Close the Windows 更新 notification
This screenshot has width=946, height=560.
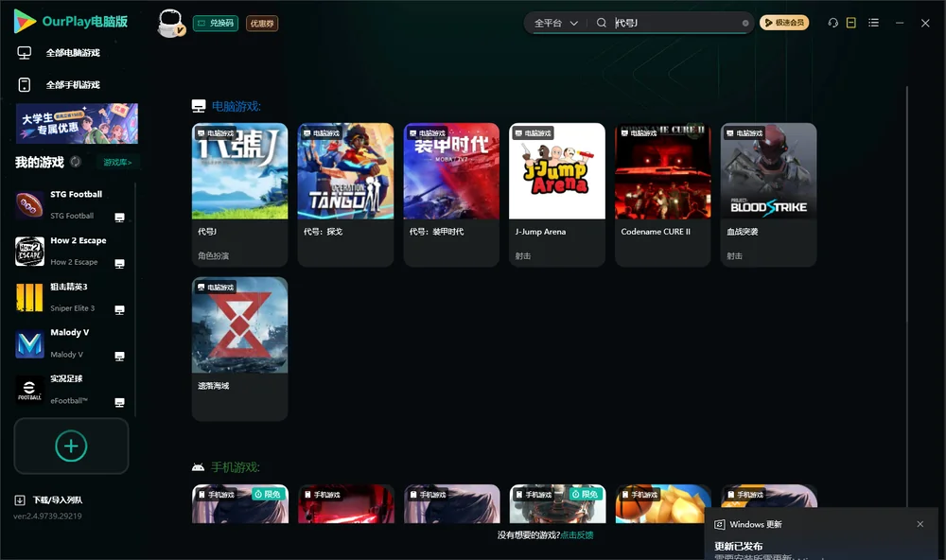coord(920,524)
